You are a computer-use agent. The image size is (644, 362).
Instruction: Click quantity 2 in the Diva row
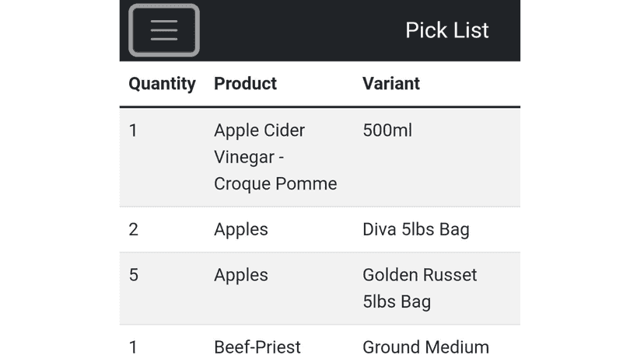(134, 229)
